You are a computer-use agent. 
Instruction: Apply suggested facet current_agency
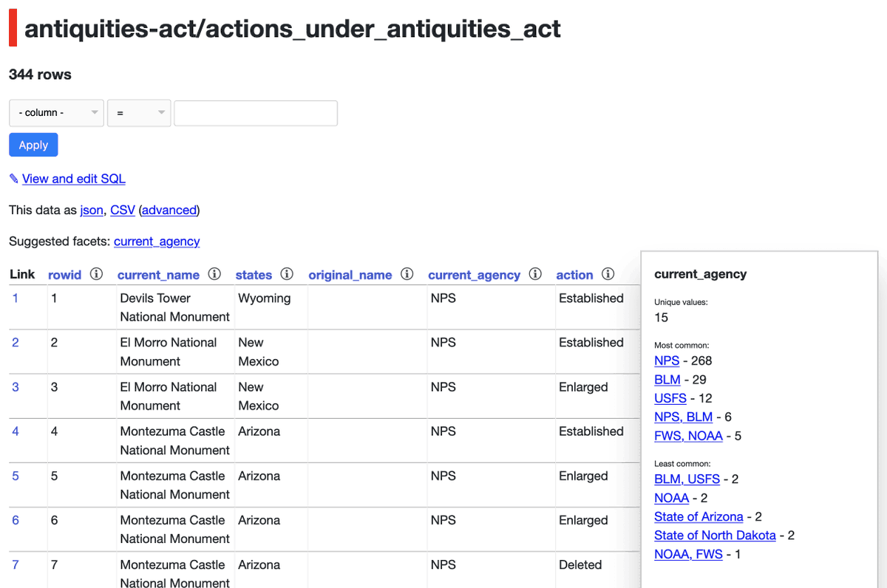[x=157, y=241]
